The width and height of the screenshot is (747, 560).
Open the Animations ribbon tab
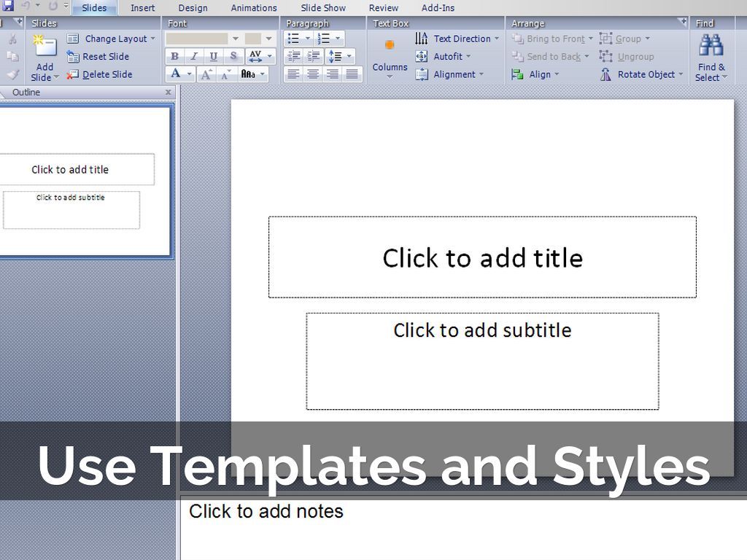(254, 8)
